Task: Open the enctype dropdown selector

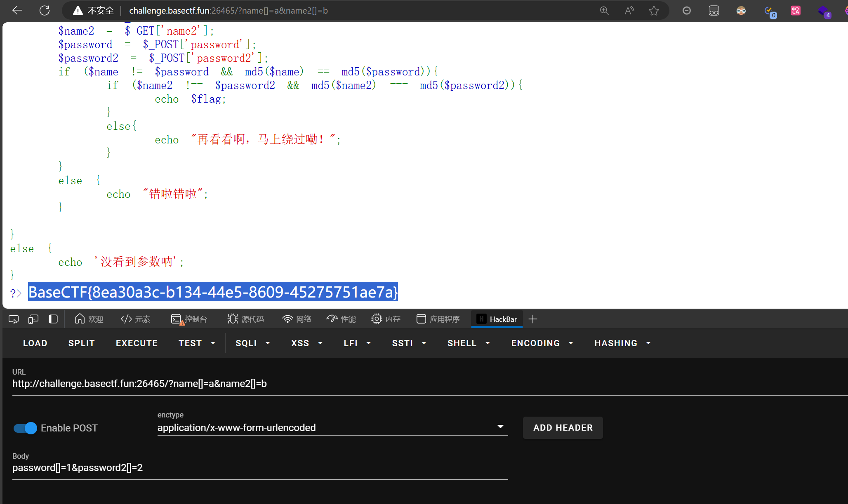Action: pos(332,427)
